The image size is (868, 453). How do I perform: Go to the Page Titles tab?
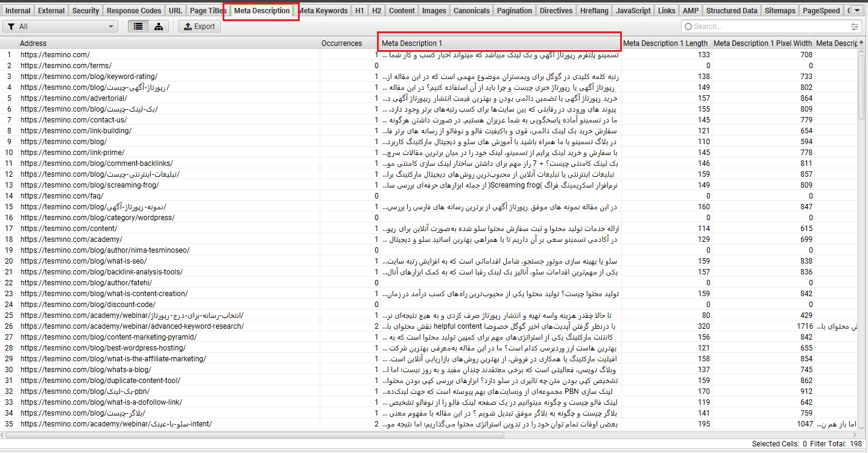click(208, 10)
